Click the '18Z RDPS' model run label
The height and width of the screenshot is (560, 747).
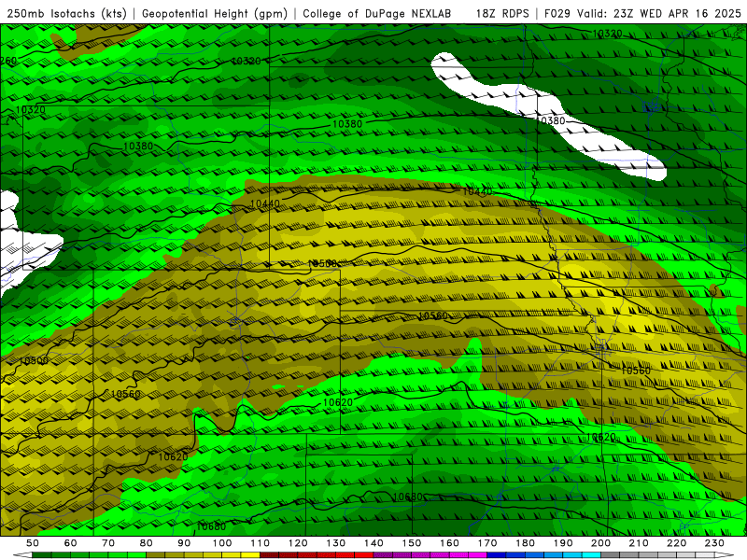(x=502, y=14)
